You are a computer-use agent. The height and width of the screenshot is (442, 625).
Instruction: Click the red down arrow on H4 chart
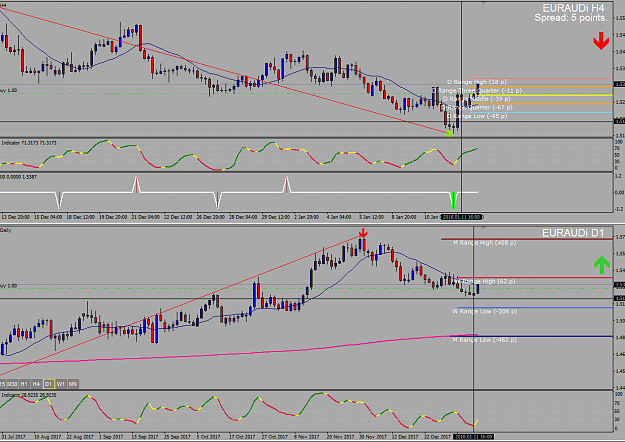[601, 41]
